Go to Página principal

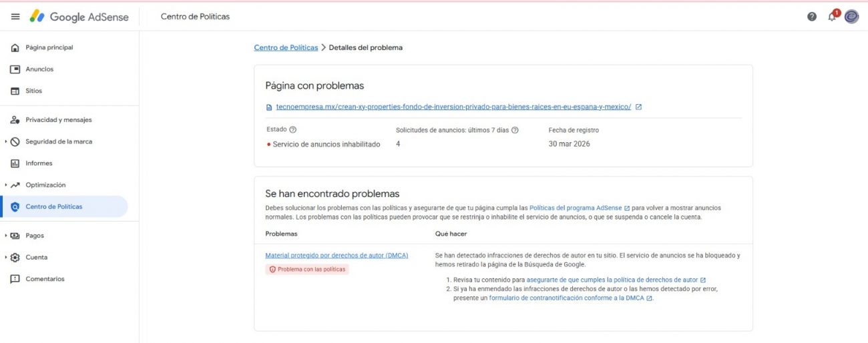pyautogui.click(x=49, y=47)
